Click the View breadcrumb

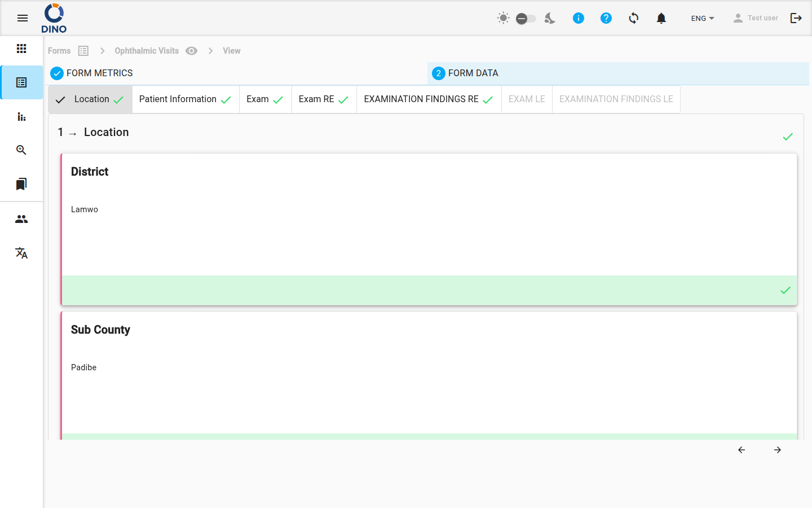coord(231,51)
